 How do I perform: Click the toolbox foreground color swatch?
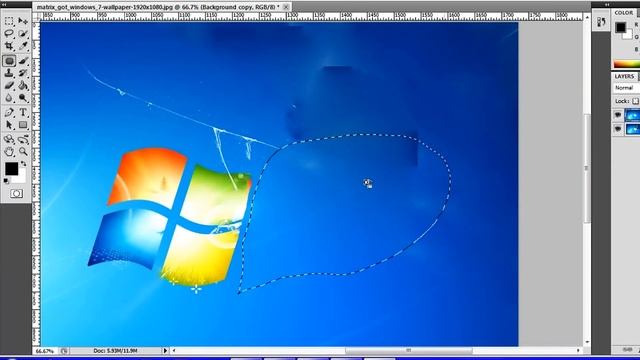click(x=11, y=169)
